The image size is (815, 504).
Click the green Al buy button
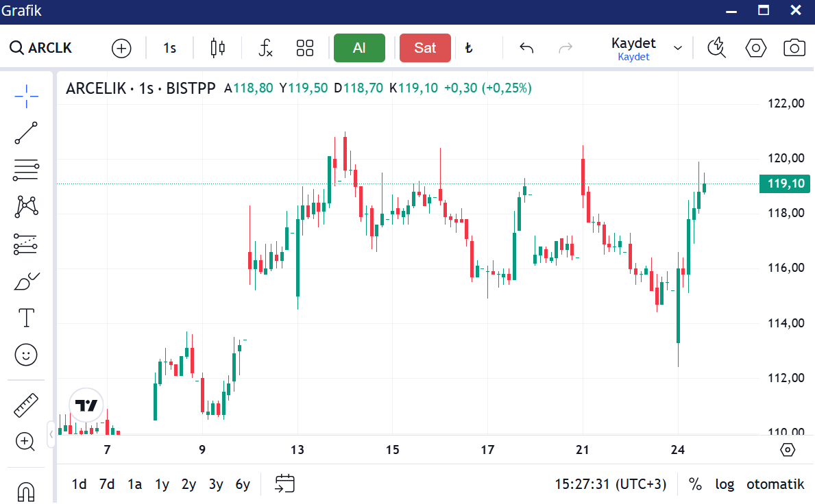(x=359, y=48)
